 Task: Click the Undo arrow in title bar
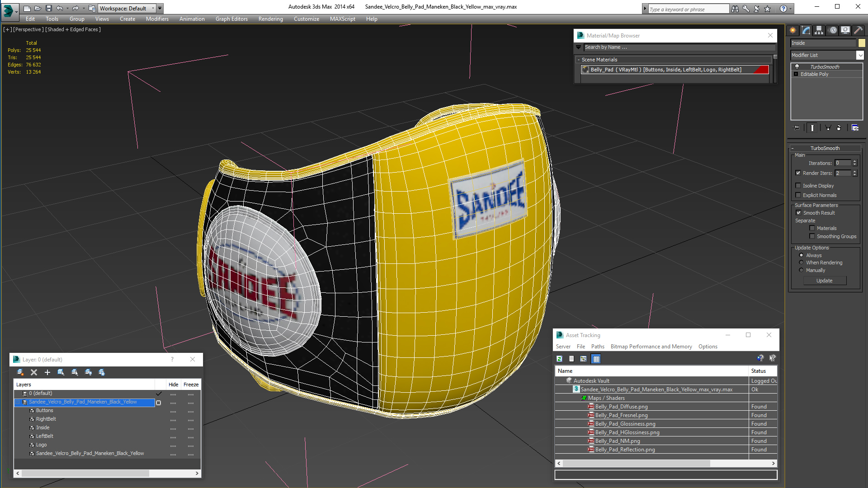click(60, 8)
